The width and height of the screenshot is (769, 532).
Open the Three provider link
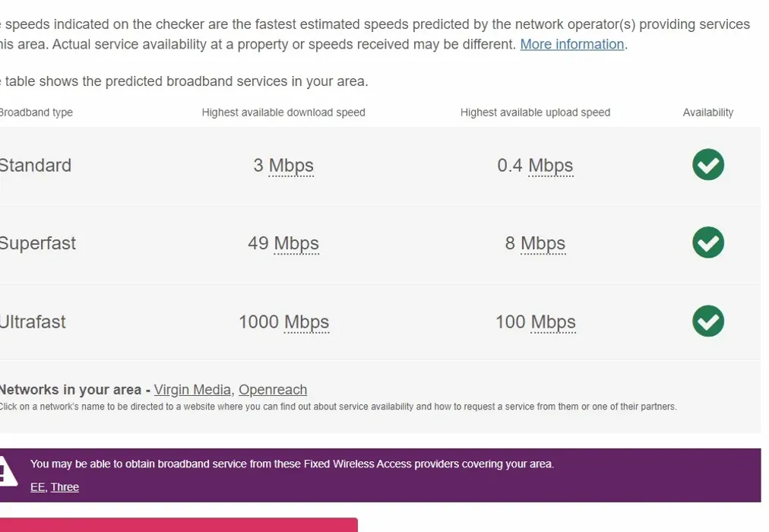(65, 486)
